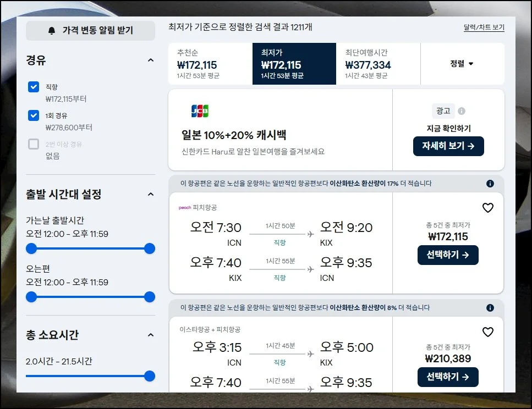
Task: Click the ad info icon next to 광고
Action: [x=461, y=111]
